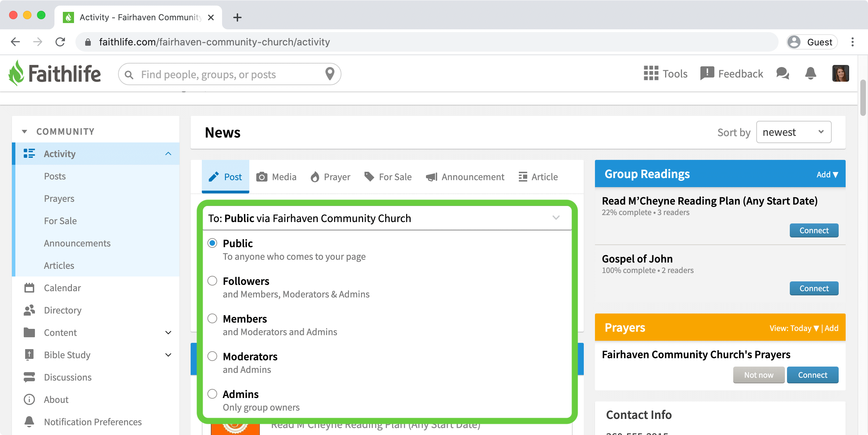Click the Calendar icon in sidebar
The width and height of the screenshot is (868, 435).
(29, 288)
